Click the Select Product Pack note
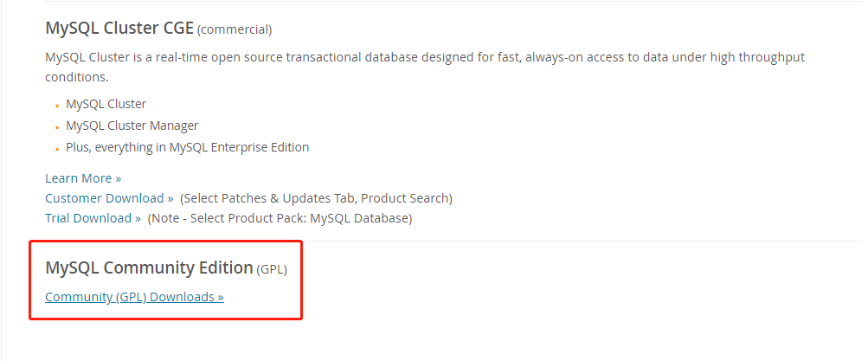The height and width of the screenshot is (361, 868). [280, 218]
